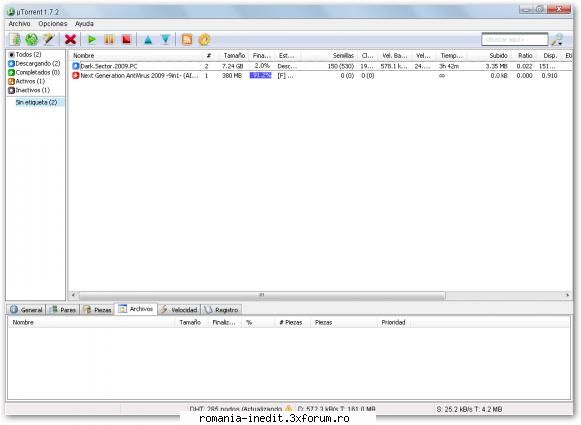Switch to the General tab

click(x=26, y=310)
